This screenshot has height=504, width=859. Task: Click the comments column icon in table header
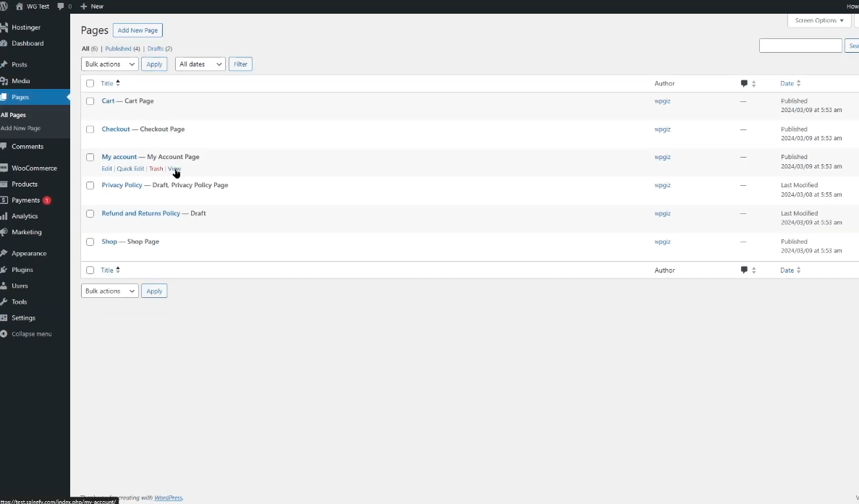point(744,84)
